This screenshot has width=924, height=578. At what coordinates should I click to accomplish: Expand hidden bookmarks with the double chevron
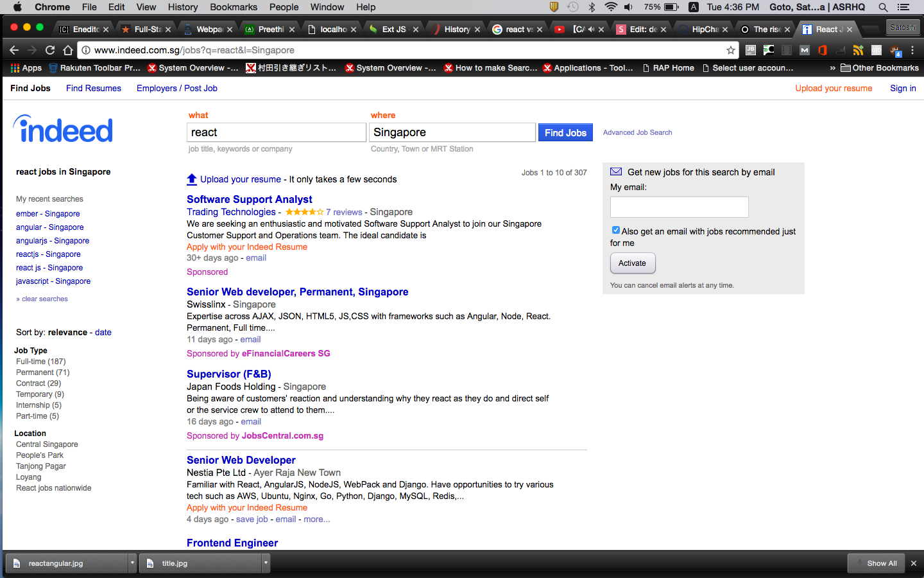click(x=833, y=68)
